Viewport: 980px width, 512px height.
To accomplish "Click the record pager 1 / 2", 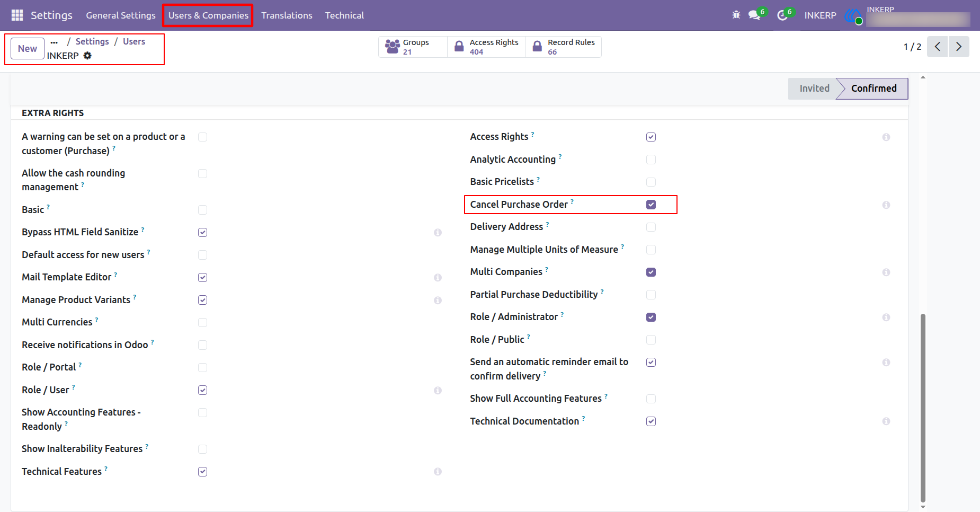I will (912, 47).
